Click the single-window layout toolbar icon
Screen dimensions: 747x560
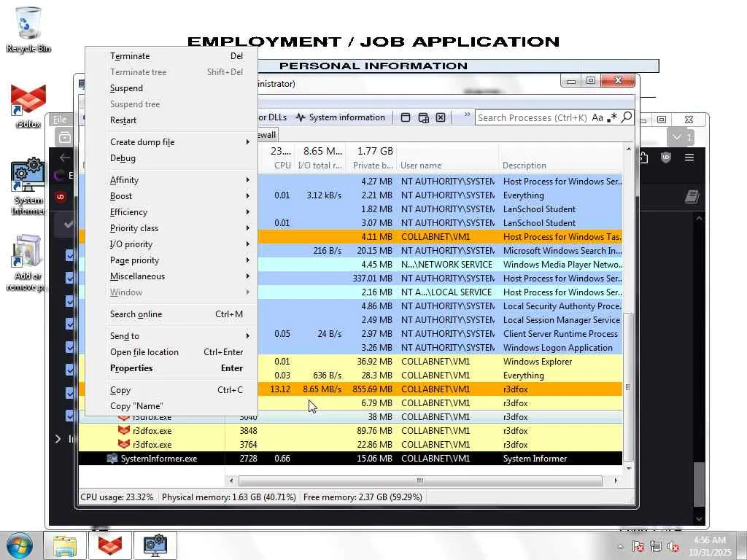[x=406, y=117]
